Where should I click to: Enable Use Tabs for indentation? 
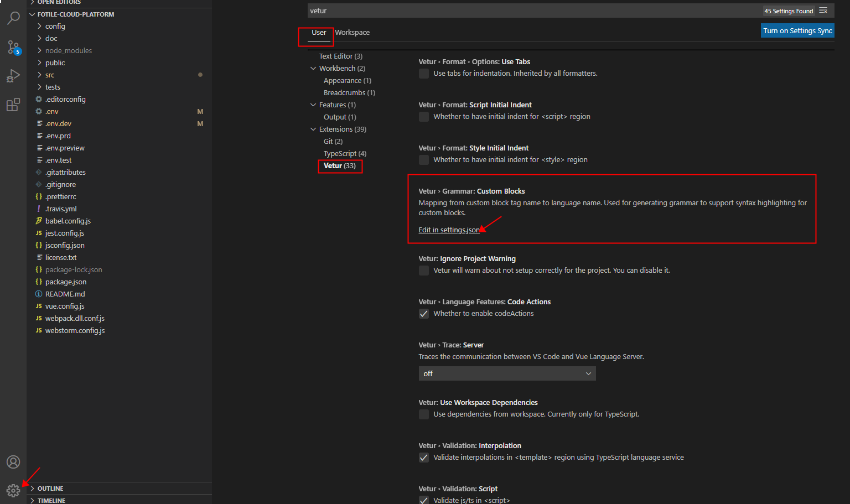pos(424,74)
